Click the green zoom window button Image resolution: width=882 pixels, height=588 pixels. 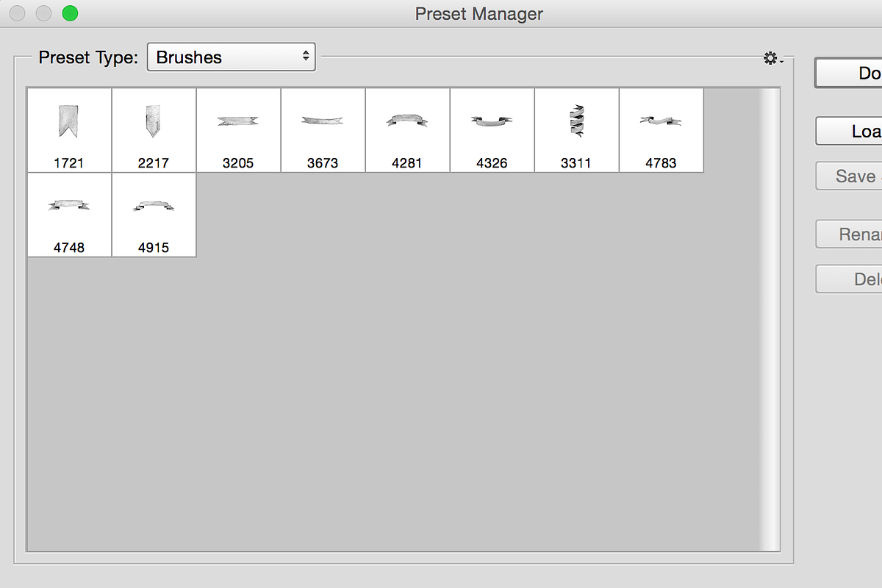click(x=70, y=13)
